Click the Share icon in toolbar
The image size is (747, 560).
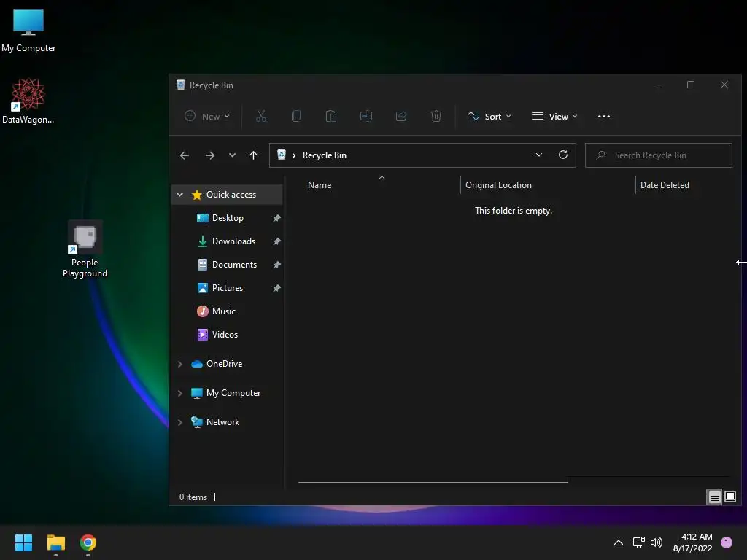[x=401, y=116]
